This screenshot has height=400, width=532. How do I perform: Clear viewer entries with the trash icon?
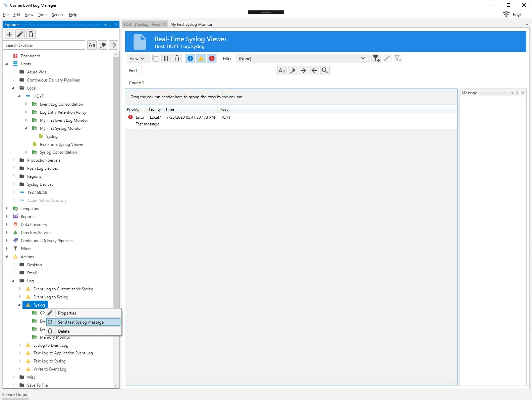point(177,58)
